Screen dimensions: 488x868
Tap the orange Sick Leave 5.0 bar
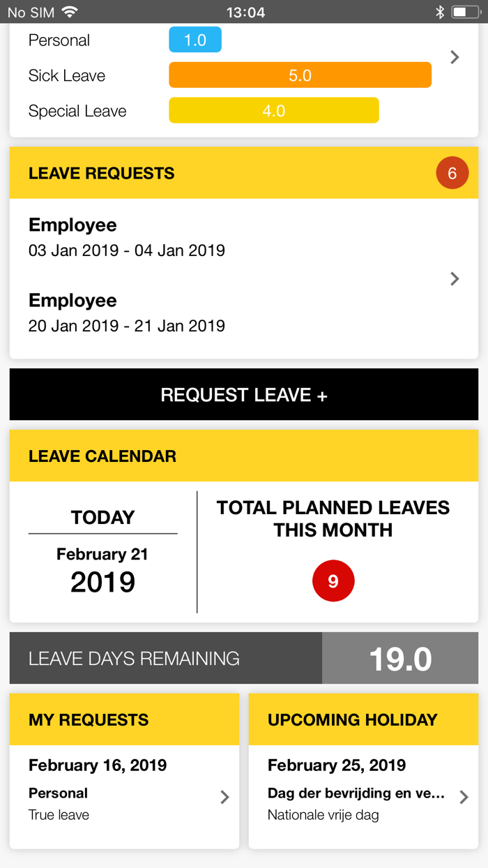coord(300,75)
